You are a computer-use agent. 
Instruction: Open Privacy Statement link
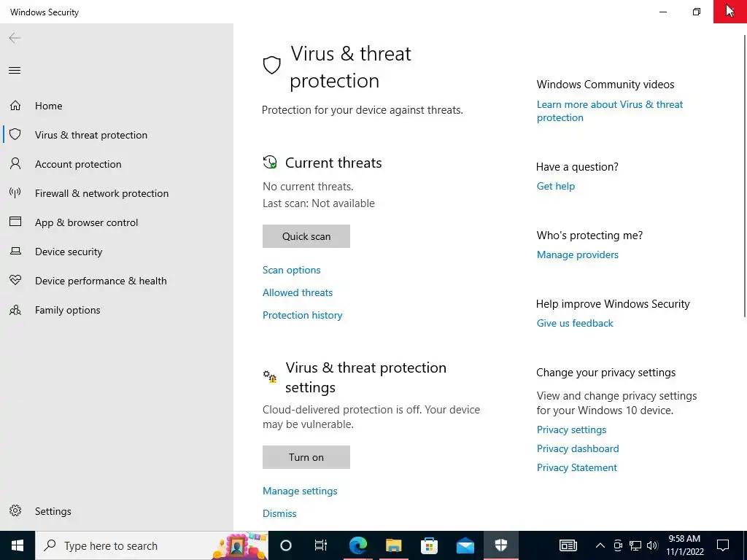click(x=577, y=467)
